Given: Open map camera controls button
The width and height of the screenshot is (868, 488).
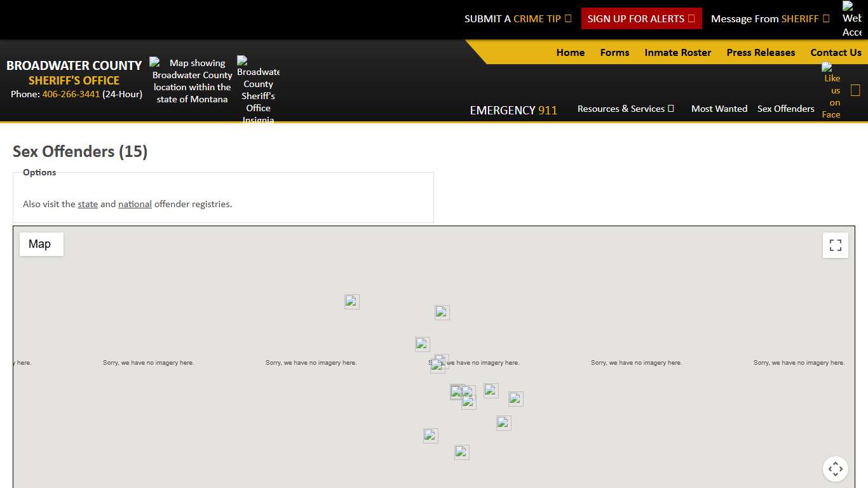Looking at the screenshot, I should tap(835, 469).
